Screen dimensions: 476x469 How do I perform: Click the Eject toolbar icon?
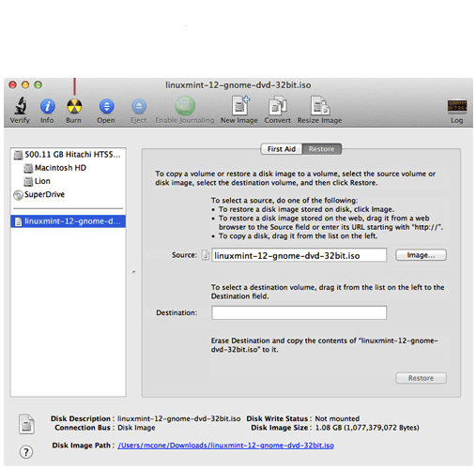point(139,106)
